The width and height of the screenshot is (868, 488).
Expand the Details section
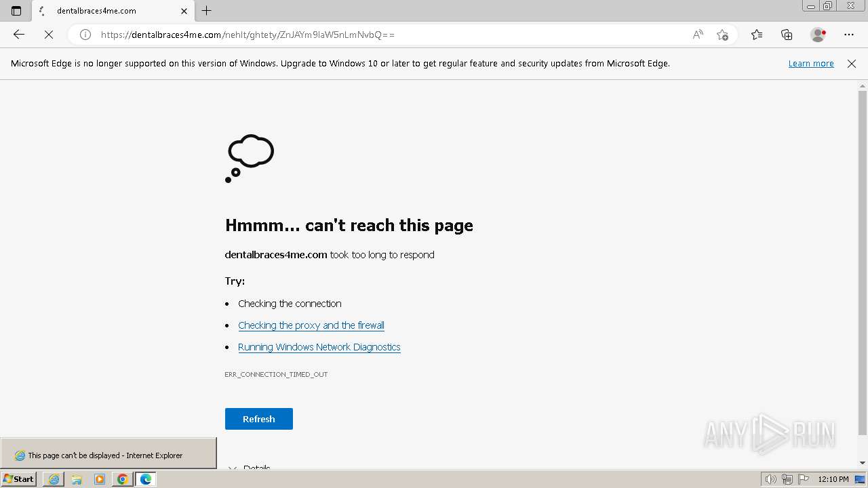point(250,468)
